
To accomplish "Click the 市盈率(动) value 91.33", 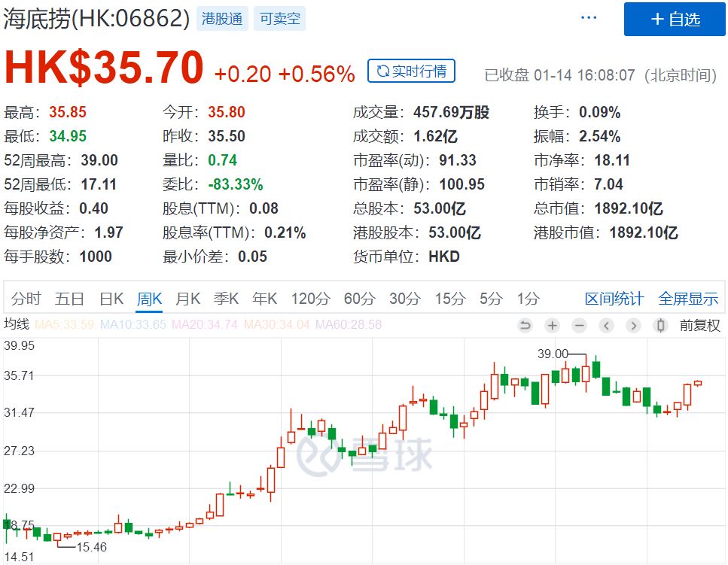I will click(457, 160).
